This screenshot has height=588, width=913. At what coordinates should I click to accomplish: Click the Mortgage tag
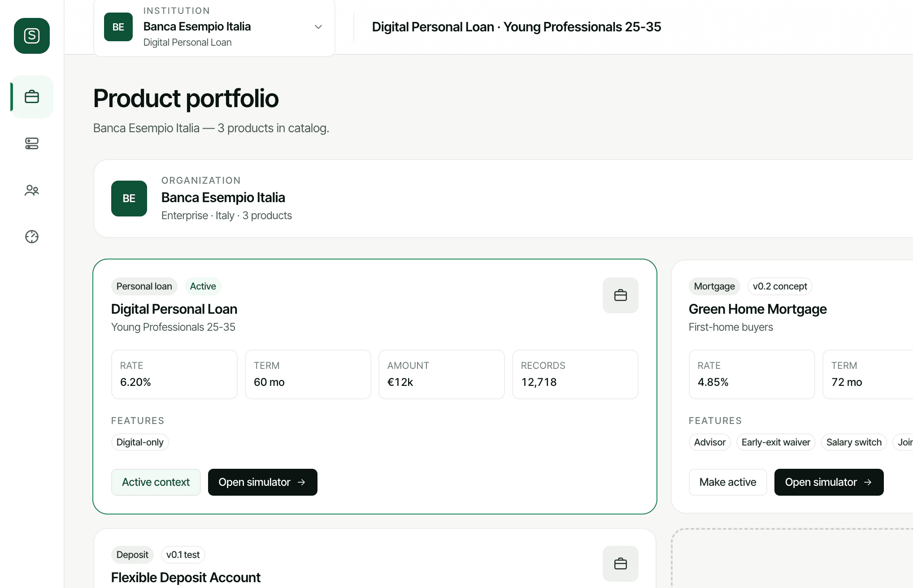tap(714, 286)
